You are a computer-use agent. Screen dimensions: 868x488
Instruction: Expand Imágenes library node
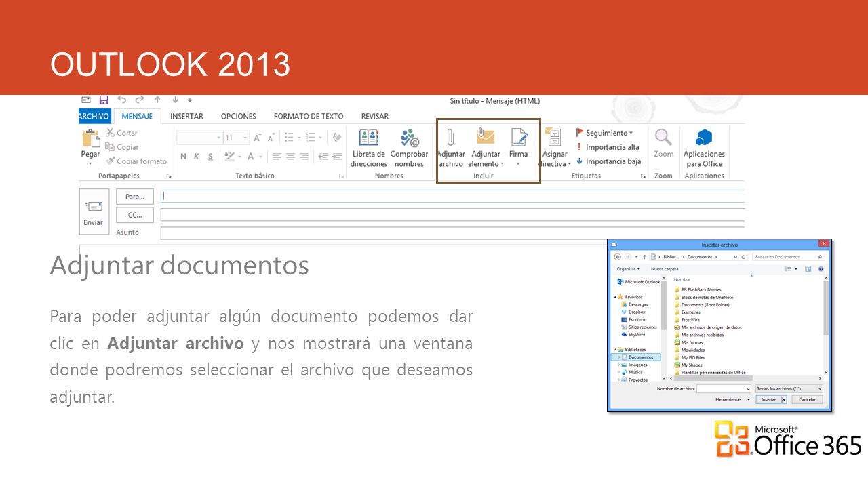click(619, 365)
